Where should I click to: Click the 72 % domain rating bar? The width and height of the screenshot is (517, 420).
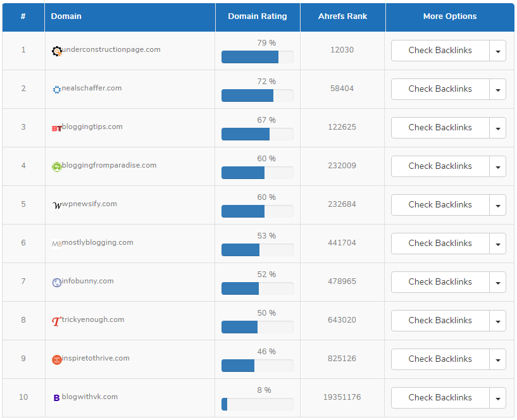pos(257,96)
